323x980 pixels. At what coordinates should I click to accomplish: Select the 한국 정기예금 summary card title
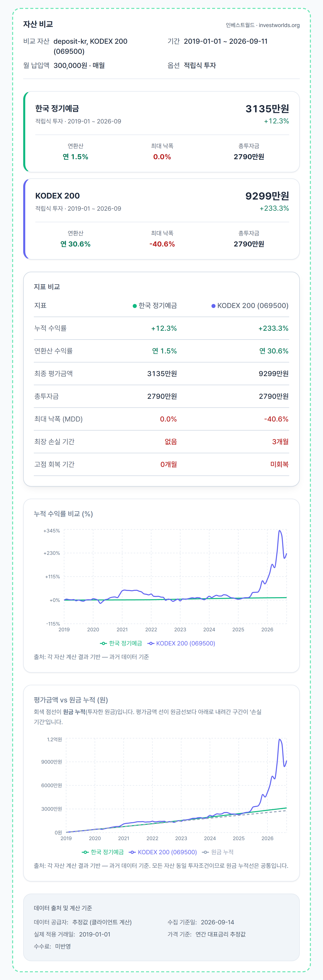coord(57,108)
